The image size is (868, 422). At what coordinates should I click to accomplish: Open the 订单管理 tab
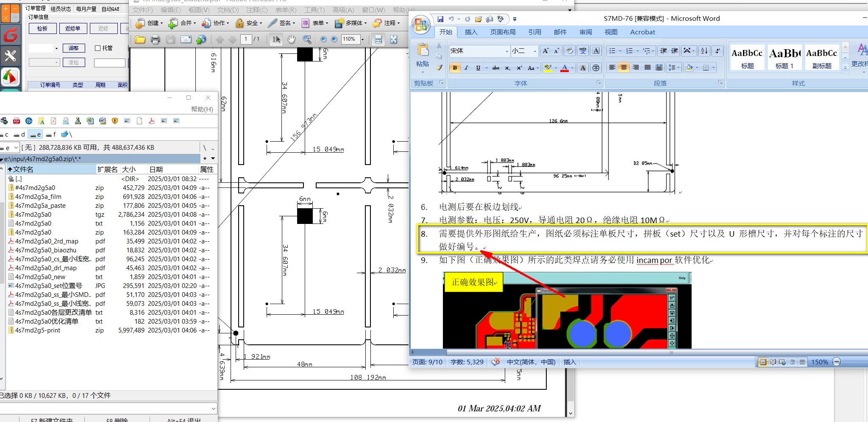(35, 8)
